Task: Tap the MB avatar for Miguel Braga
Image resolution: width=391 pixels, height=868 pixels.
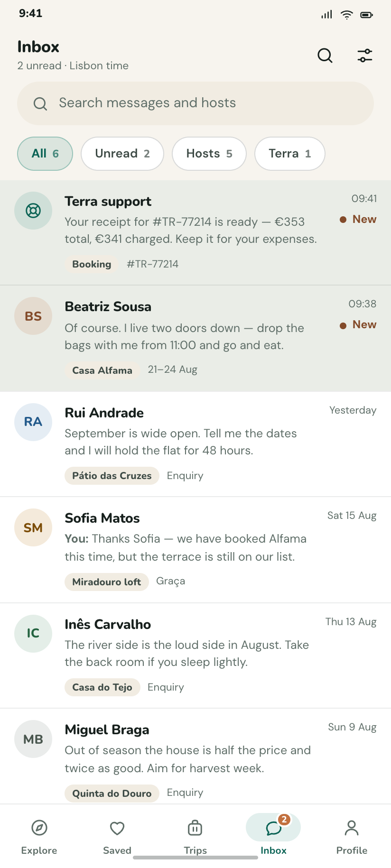Action: click(x=33, y=739)
